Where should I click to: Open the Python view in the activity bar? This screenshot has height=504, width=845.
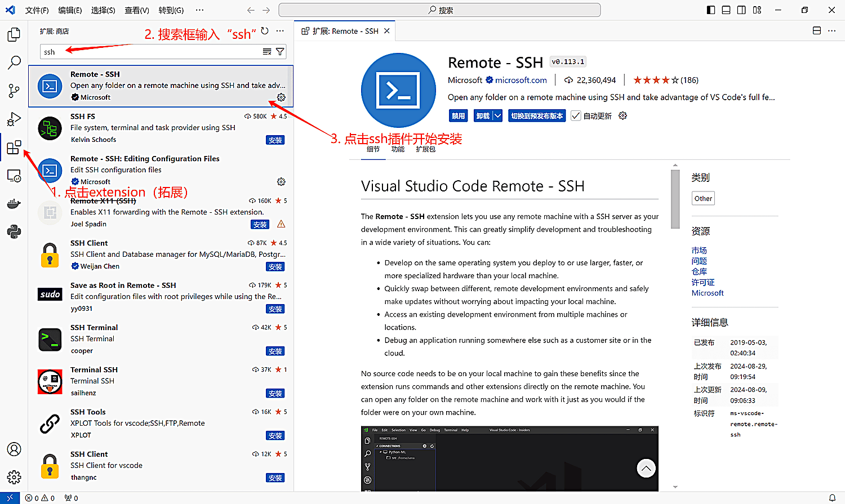click(14, 231)
